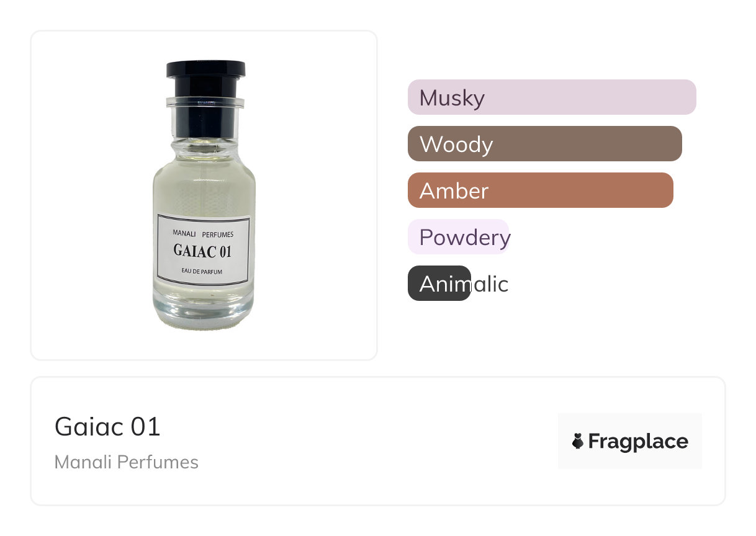Click the 'alic' text outside Animalic bar
756x536 pixels.
point(490,284)
